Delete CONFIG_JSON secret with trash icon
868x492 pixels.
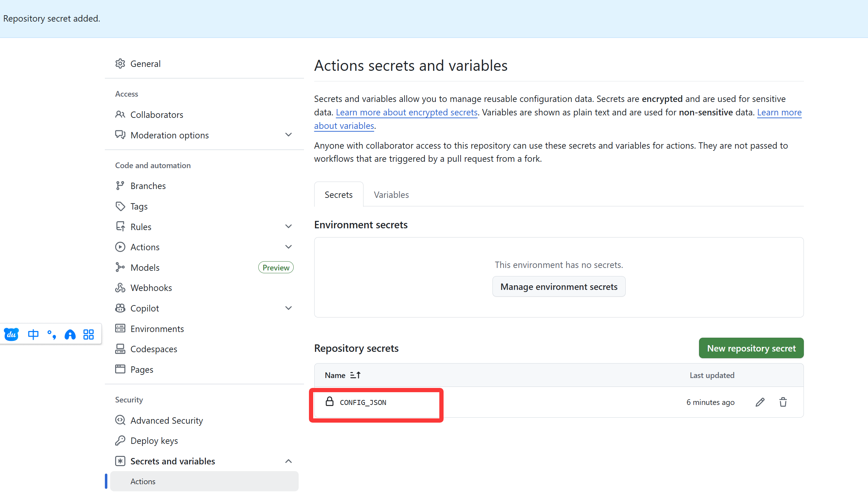tap(783, 402)
